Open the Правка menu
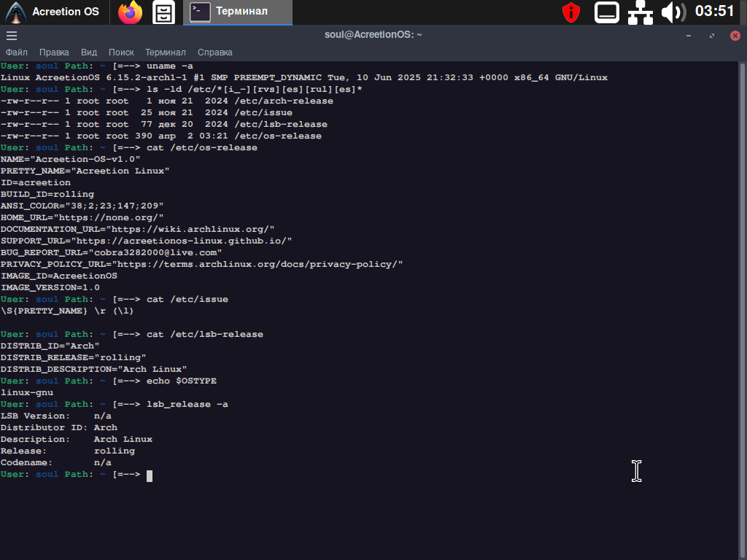This screenshot has height=560, width=747. coord(54,52)
